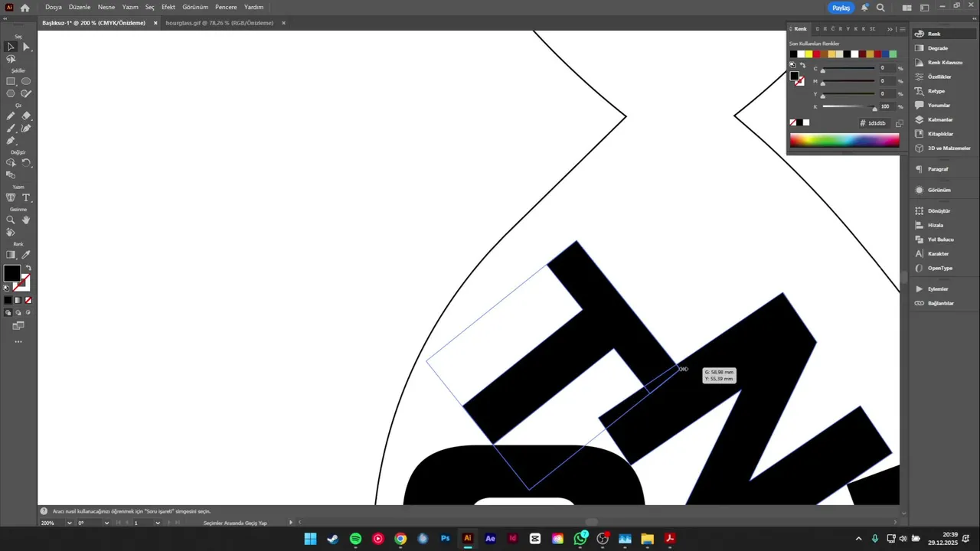Open the artboard number dropdown
The image size is (980, 551).
[x=158, y=523]
